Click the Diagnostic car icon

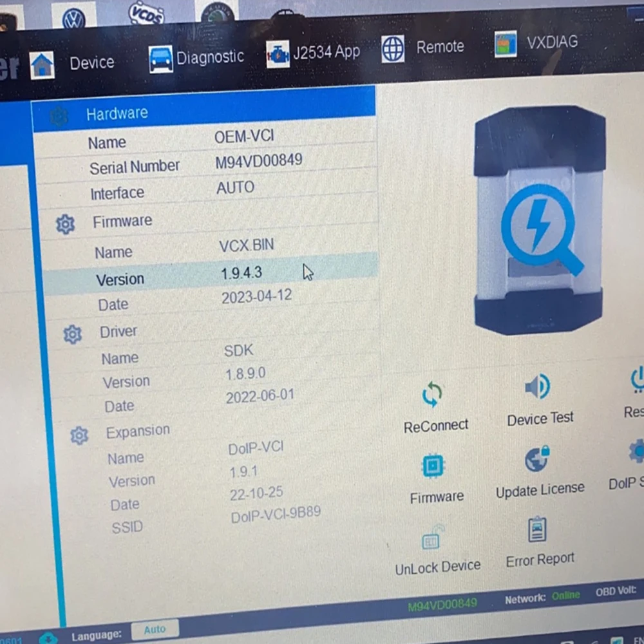coord(160,59)
